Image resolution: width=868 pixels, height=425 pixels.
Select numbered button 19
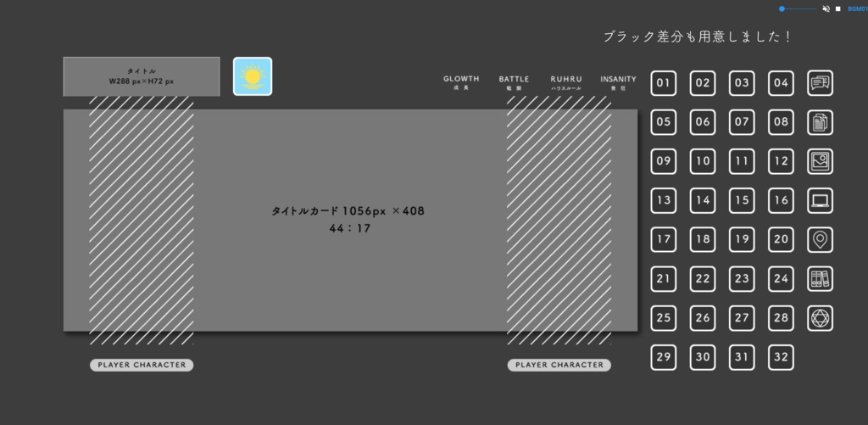click(742, 240)
